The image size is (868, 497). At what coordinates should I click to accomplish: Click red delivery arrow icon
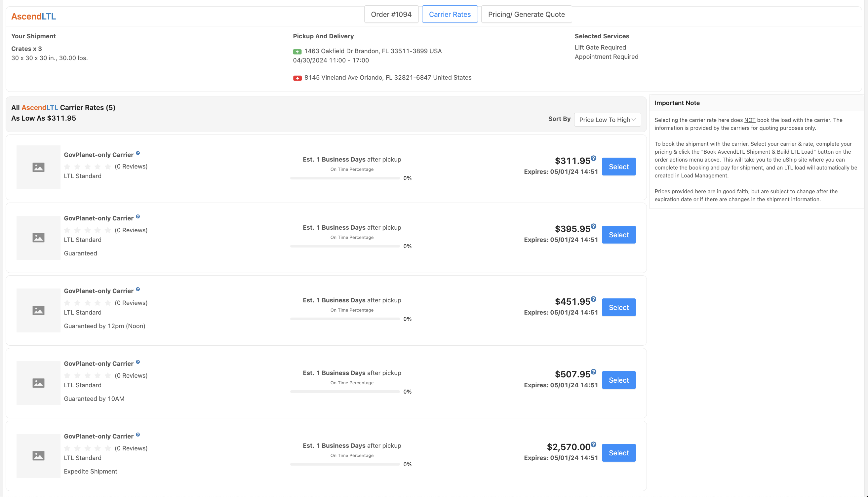(297, 78)
